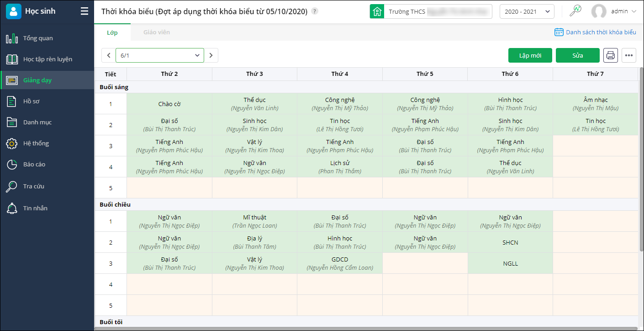Screen dimensions: 644x331
Task: Open the Tra cứu sidebar item
Action: pyautogui.click(x=47, y=187)
